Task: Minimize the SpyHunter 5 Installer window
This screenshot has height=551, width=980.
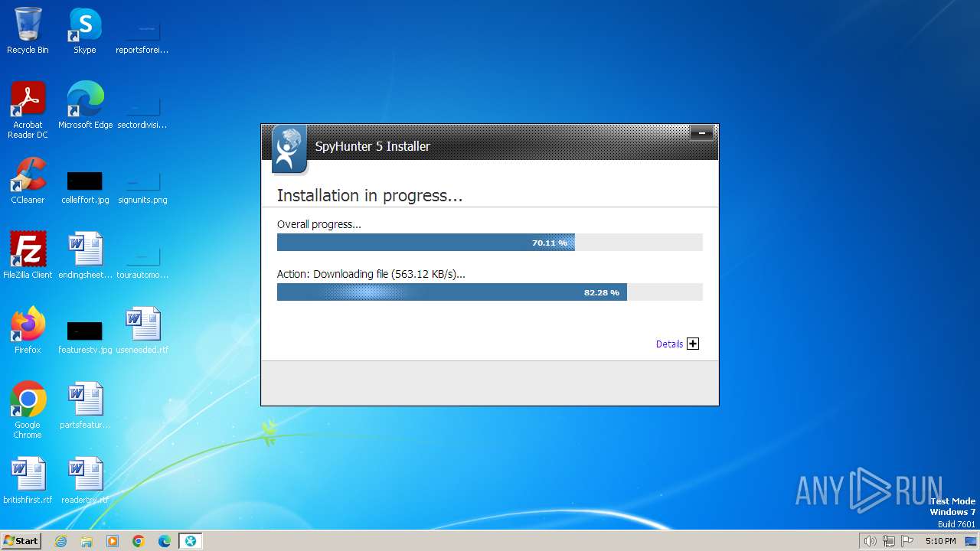Action: [701, 133]
